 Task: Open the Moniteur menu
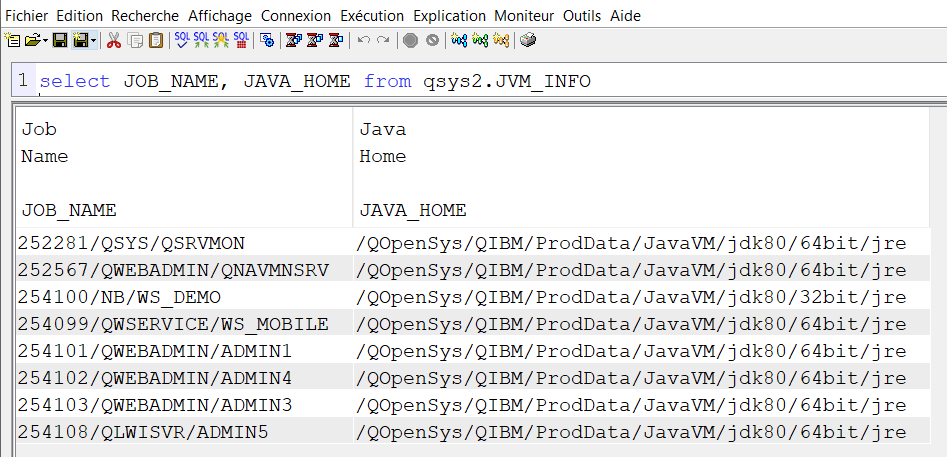524,16
